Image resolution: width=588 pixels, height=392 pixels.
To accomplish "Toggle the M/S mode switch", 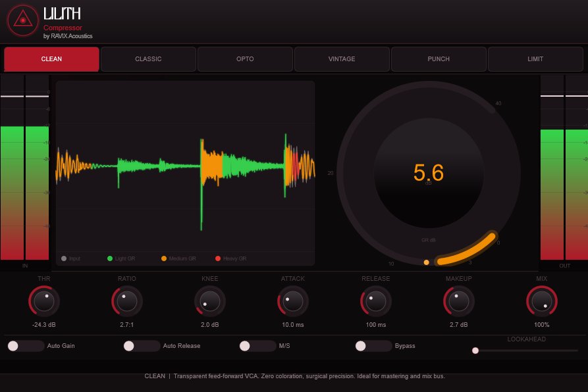I will coord(257,346).
